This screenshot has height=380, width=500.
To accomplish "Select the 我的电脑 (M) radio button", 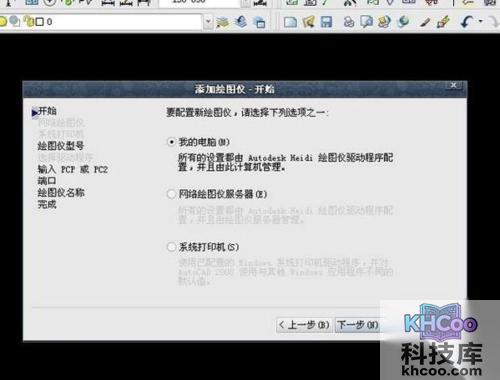I will click(x=171, y=142).
